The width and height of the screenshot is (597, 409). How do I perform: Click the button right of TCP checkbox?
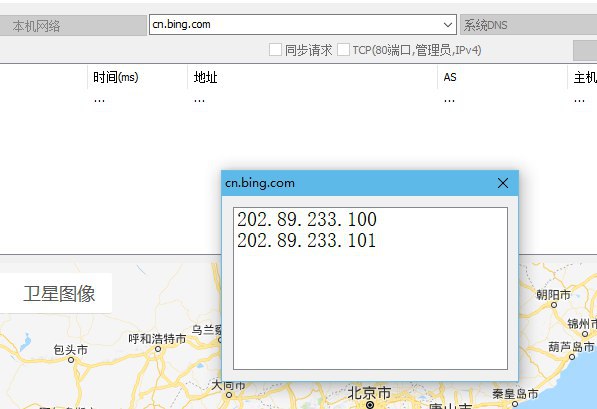tap(585, 50)
